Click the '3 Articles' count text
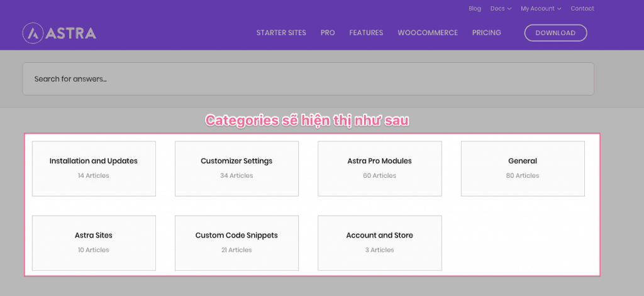The height and width of the screenshot is (296, 644). pos(379,250)
